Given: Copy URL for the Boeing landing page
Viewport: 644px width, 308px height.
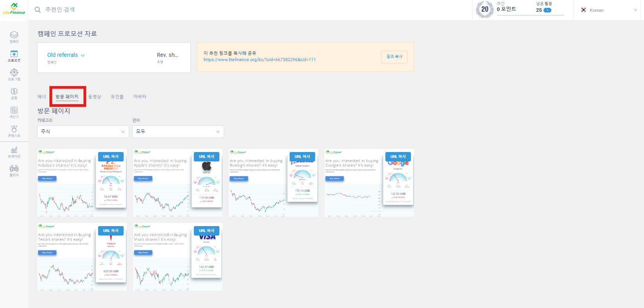Looking at the screenshot, I should tap(302, 157).
